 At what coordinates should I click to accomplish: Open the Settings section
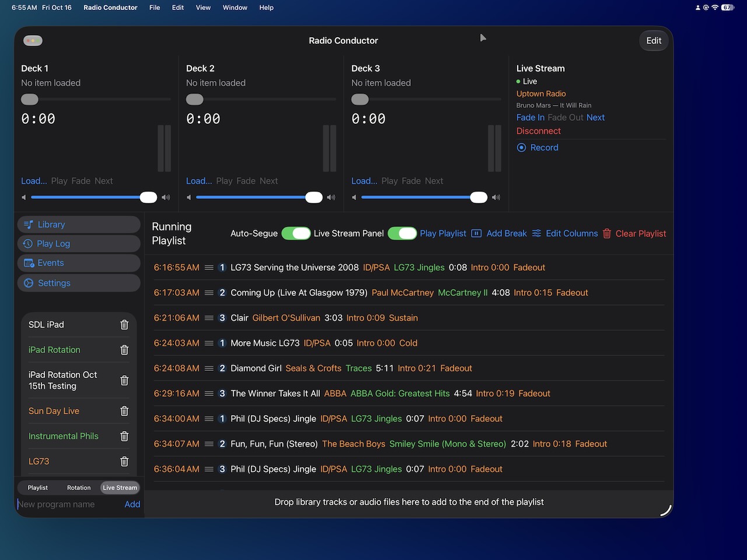click(79, 283)
